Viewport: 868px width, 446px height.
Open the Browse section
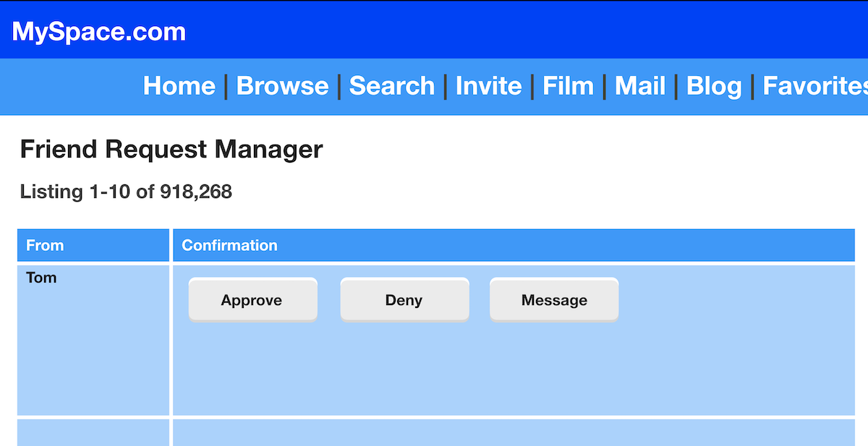(282, 86)
